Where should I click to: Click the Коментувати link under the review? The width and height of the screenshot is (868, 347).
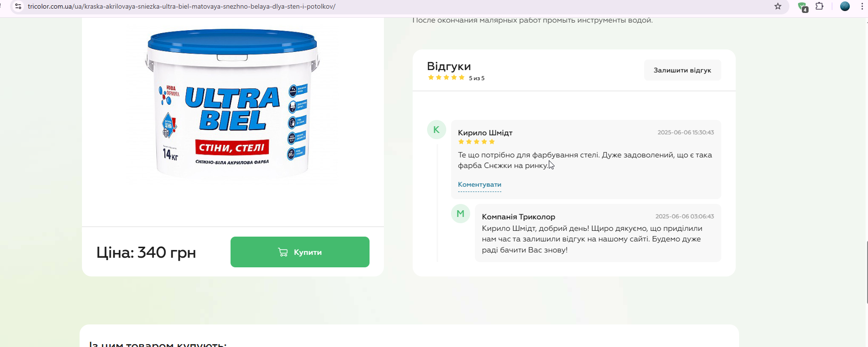click(x=479, y=184)
